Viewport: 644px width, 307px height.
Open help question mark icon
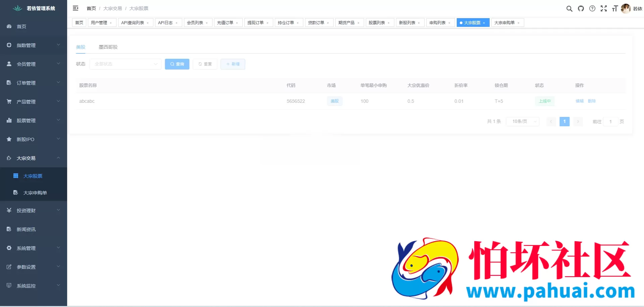(x=592, y=8)
